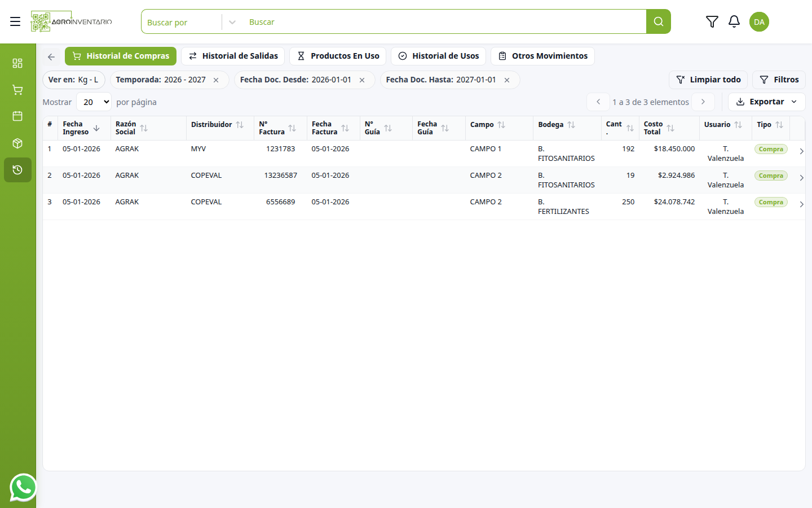The image size is (812, 508).
Task: Open the rows per page selector
Action: click(x=94, y=102)
